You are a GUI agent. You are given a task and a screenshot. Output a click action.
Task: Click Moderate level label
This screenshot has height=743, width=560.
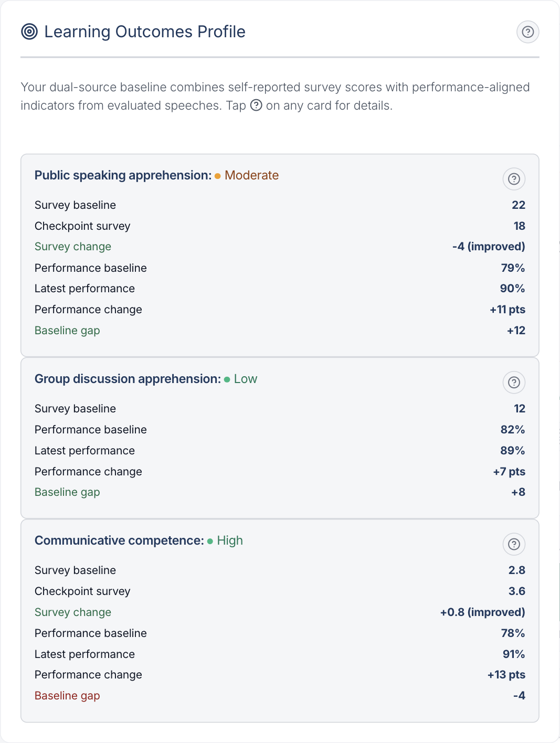[251, 175]
